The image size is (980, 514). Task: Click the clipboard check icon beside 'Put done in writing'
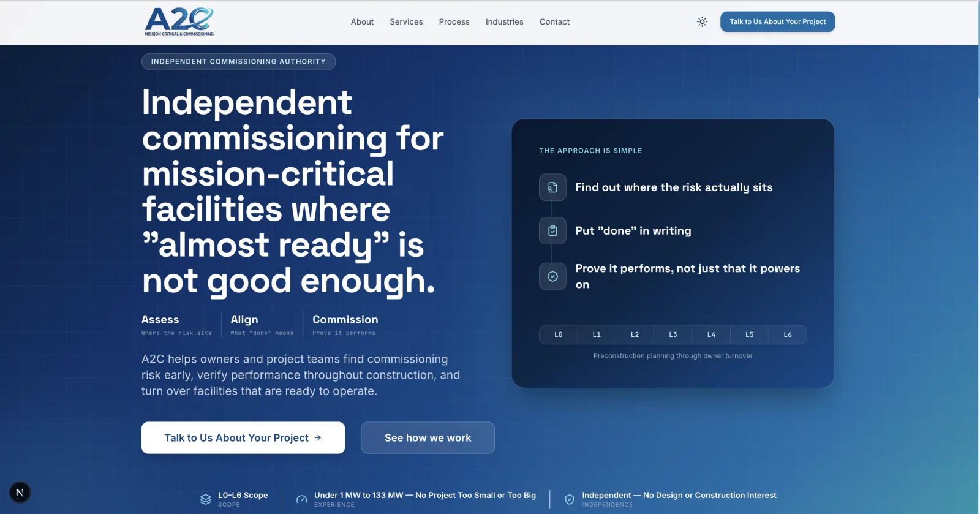point(552,231)
